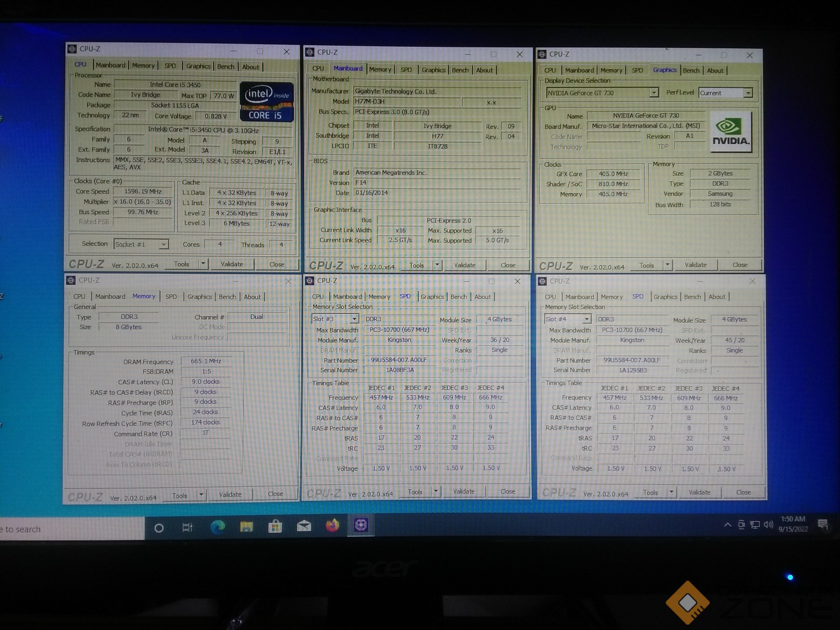This screenshot has width=840, height=630.
Task: Expand Tools dropdown arrow in Slot #4 window
Action: point(671,492)
